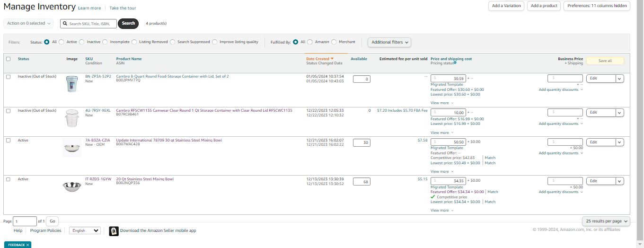The height and width of the screenshot is (248, 644).
Task: Click Match beside Competitive price $42.83
Action: click(x=490, y=158)
